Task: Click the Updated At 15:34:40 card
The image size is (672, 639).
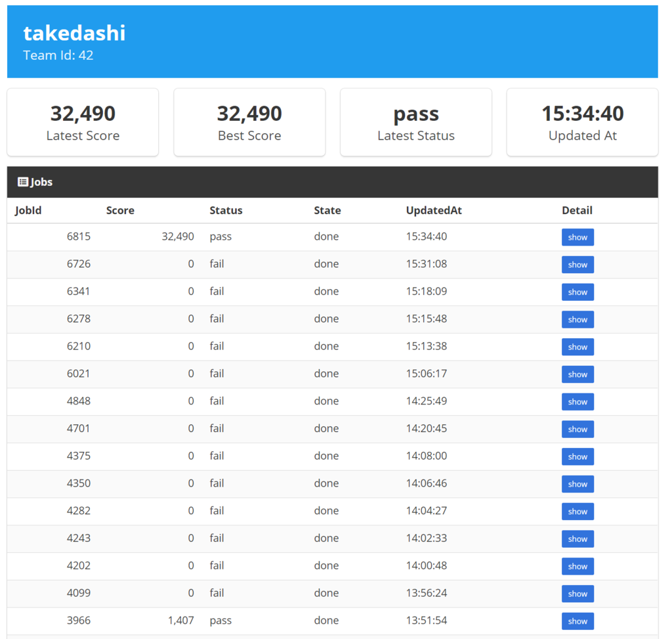Action: [583, 122]
